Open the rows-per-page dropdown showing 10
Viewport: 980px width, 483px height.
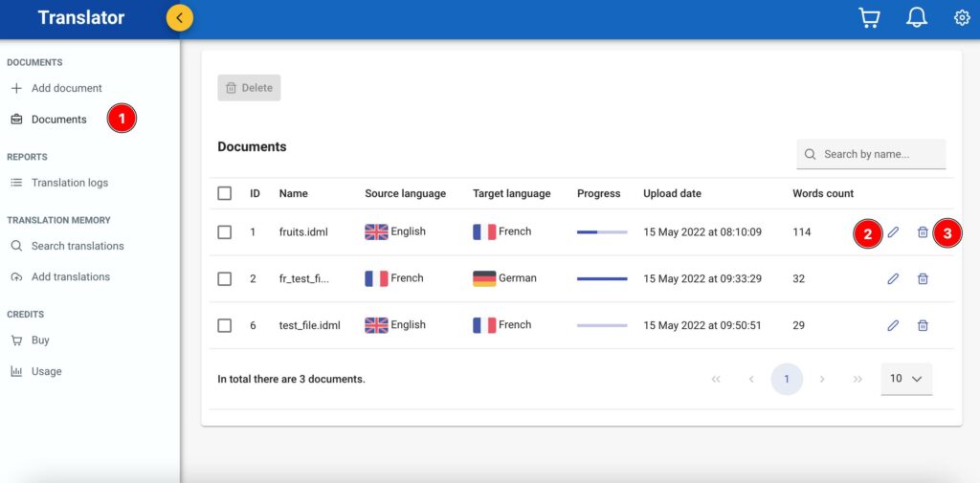[x=905, y=379]
